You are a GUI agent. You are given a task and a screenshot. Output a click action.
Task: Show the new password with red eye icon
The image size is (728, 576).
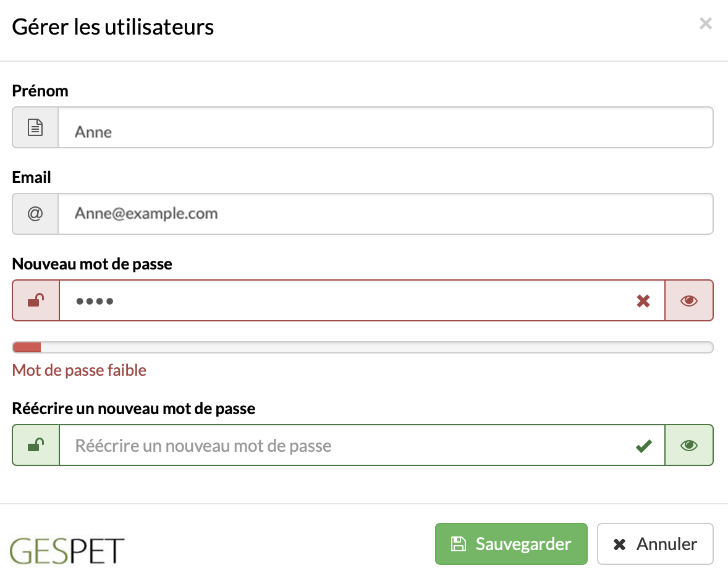coord(689,300)
